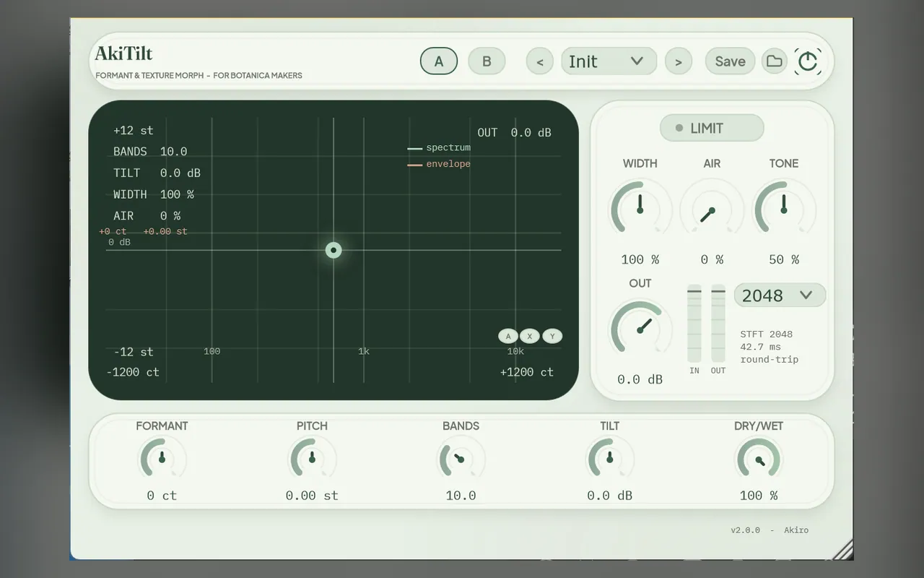Click the AIR knob
Image resolution: width=924 pixels, height=578 pixels.
(x=712, y=210)
